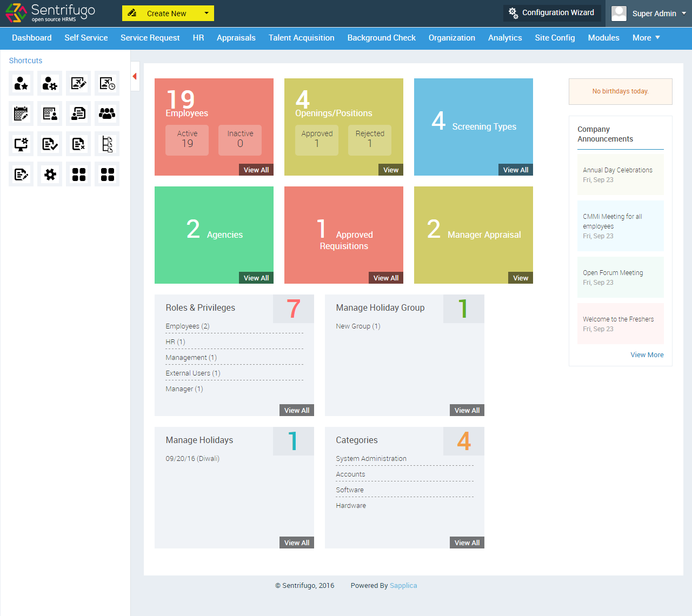Select the add employee shortcut icon
This screenshot has height=616, width=692.
21,84
